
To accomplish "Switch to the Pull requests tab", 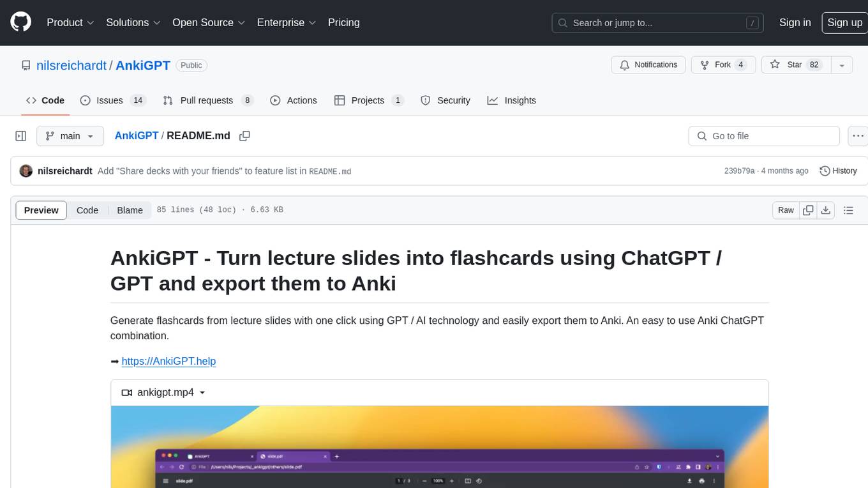I will [x=208, y=100].
